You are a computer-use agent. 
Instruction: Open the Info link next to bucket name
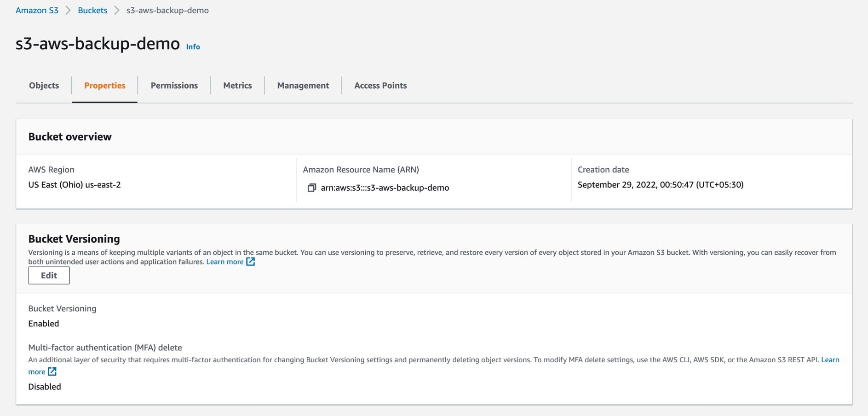point(193,47)
